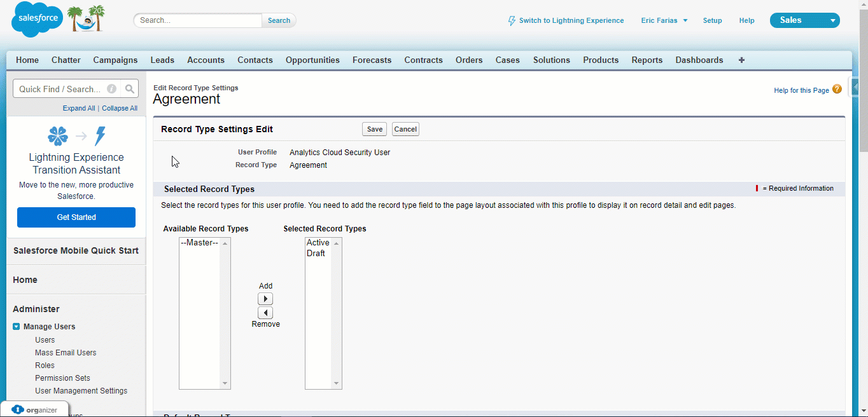Open User Management Settings in sidebar
This screenshot has width=868, height=417.
[x=81, y=391]
